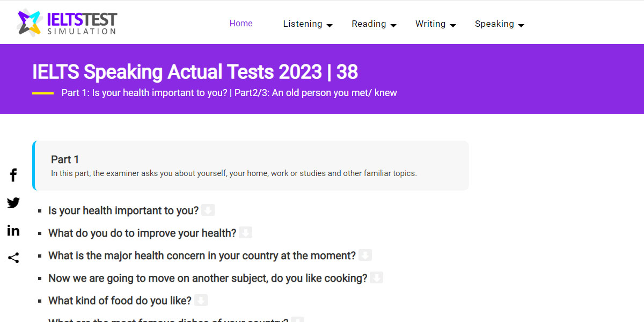Screen dimensions: 644x322
Task: Select Home in the navigation bar
Action: coord(241,23)
